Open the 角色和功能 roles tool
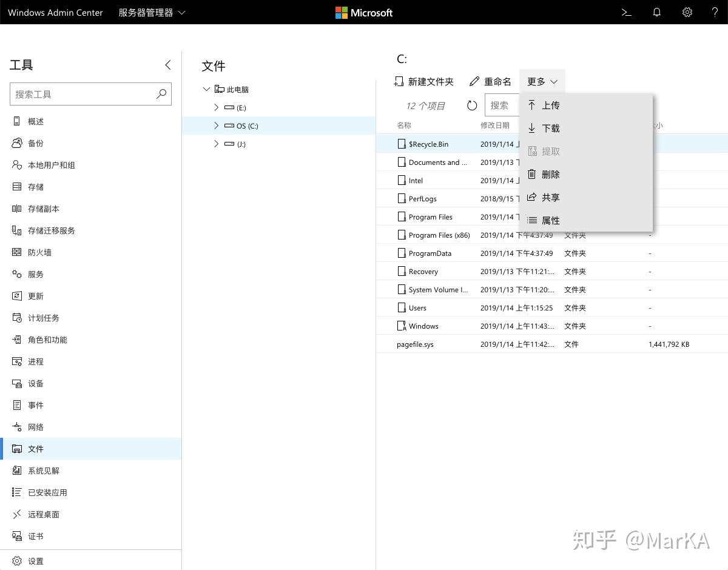 tap(90, 340)
